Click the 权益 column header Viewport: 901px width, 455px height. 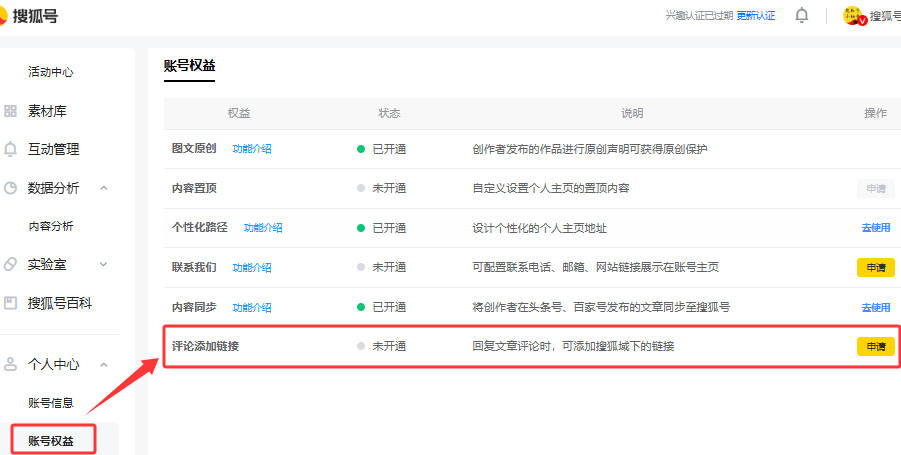[239, 113]
